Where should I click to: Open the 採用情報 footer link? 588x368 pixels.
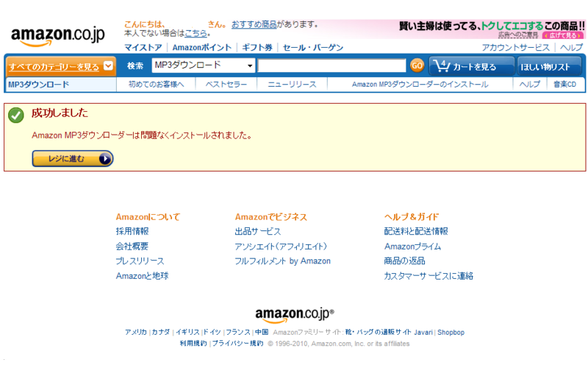132,231
